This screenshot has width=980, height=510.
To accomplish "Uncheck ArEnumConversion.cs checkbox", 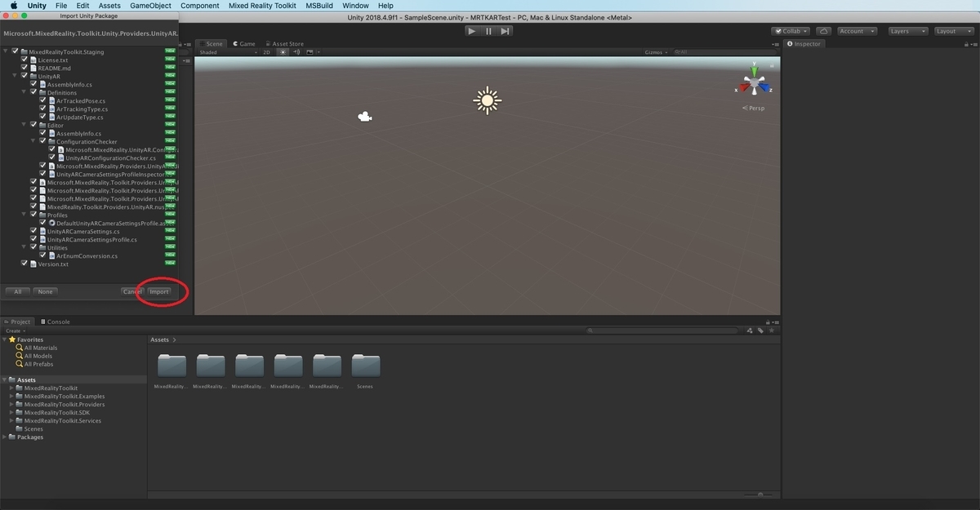I will pos(42,255).
